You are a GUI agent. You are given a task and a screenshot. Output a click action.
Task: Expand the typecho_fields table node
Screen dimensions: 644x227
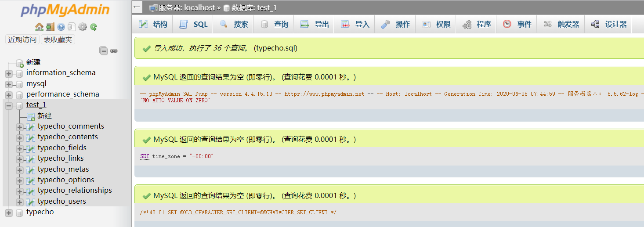tap(20, 148)
